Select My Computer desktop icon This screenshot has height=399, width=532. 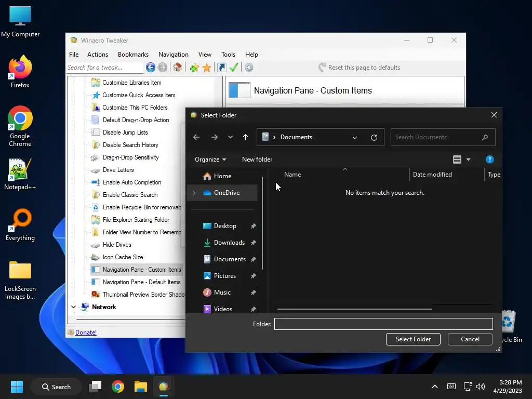pos(20,21)
